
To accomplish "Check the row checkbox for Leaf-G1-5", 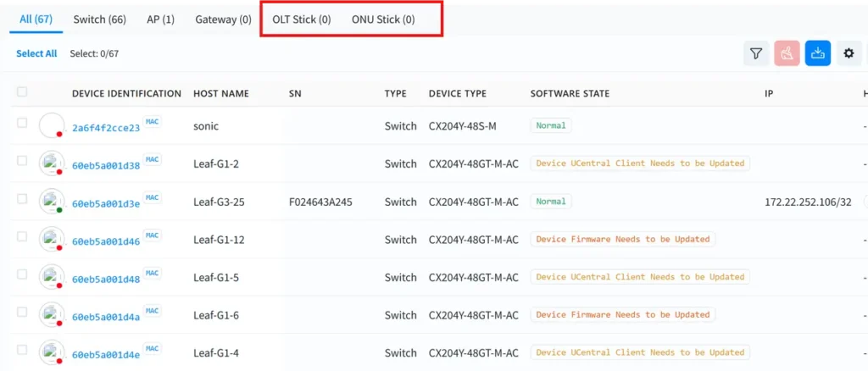I will (22, 274).
